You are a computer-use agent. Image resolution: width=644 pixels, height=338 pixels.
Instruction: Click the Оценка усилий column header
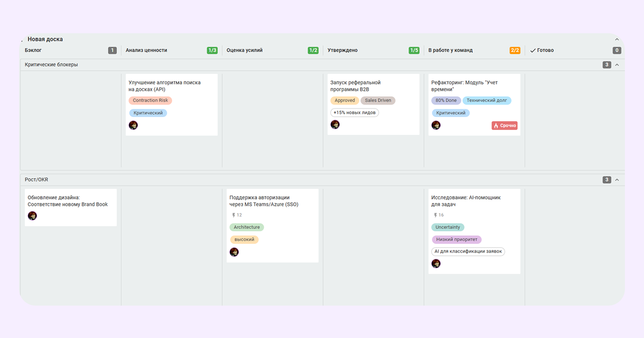coord(244,50)
